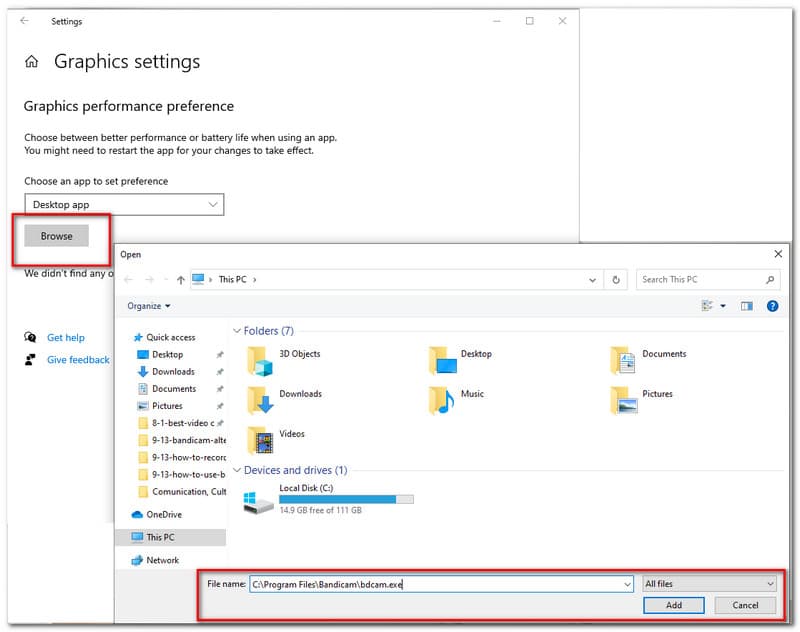Select the 9-13-how-to-recor folder in sidebar
The image size is (800, 632).
pyautogui.click(x=182, y=458)
